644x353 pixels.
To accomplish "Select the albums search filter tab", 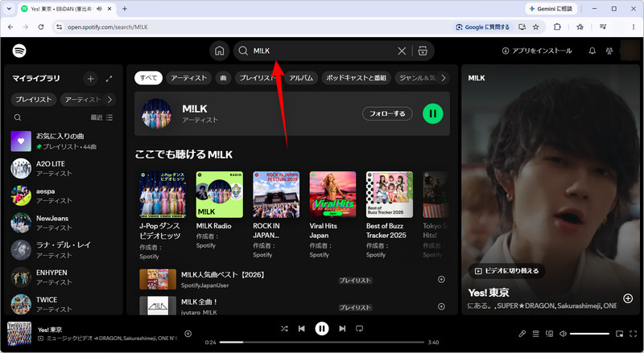I will tap(300, 78).
